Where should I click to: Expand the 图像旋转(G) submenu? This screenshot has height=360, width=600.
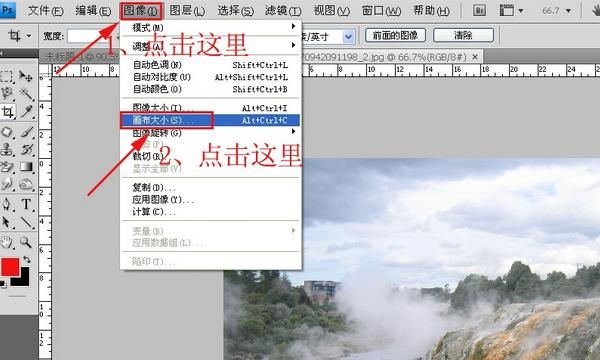[210, 133]
